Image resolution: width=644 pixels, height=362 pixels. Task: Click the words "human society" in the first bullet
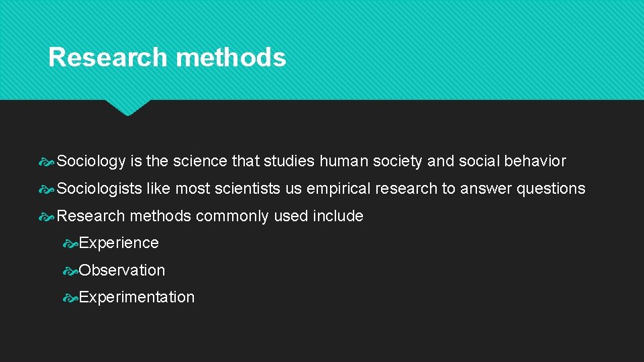click(x=370, y=162)
